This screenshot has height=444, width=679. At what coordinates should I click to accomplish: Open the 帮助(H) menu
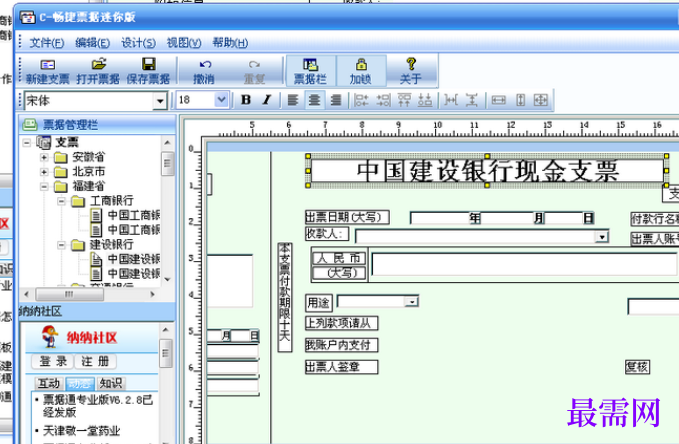point(230,42)
